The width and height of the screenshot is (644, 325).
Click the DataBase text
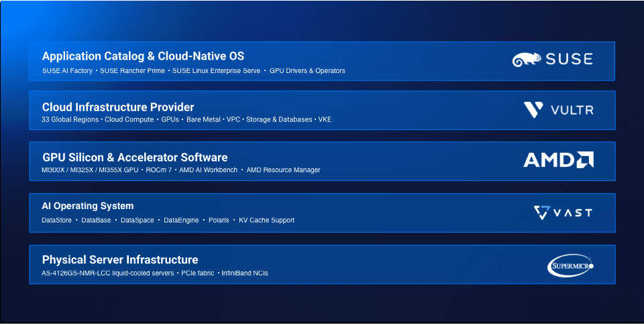click(96, 220)
